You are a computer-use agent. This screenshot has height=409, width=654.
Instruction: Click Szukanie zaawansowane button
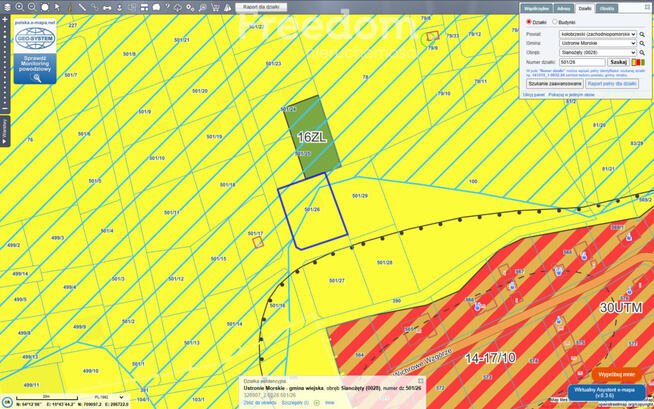coord(554,84)
